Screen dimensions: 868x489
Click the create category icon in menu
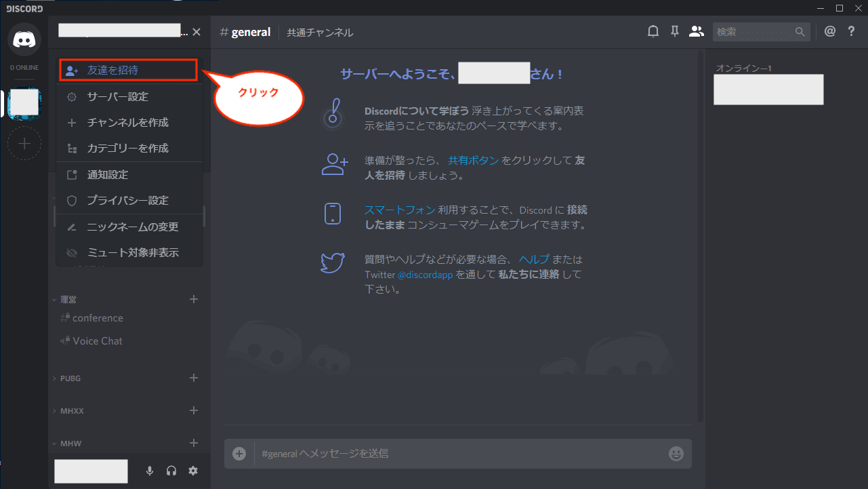pyautogui.click(x=72, y=149)
